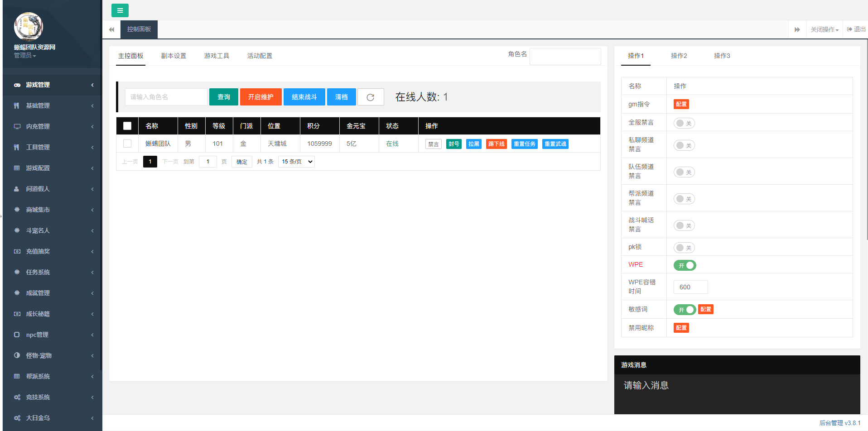The height and width of the screenshot is (431, 868).
Task: Click the user icon beside 问道假人
Action: [x=17, y=189]
